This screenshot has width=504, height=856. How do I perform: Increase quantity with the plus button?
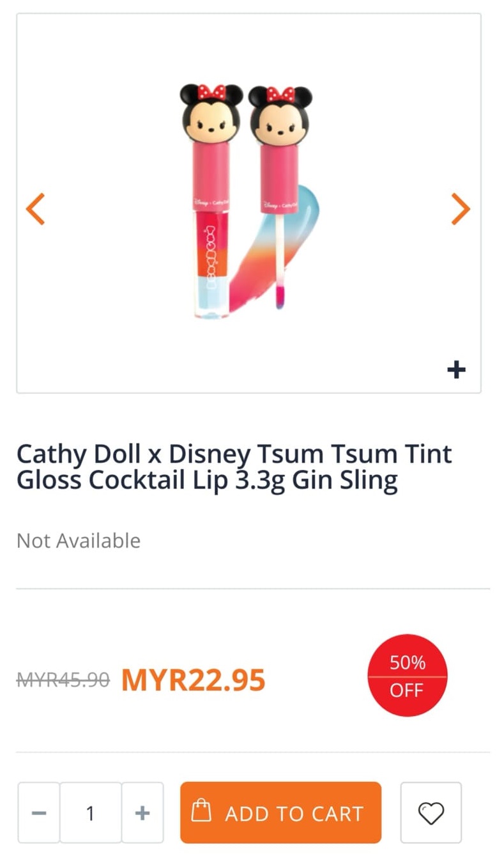pos(142,813)
